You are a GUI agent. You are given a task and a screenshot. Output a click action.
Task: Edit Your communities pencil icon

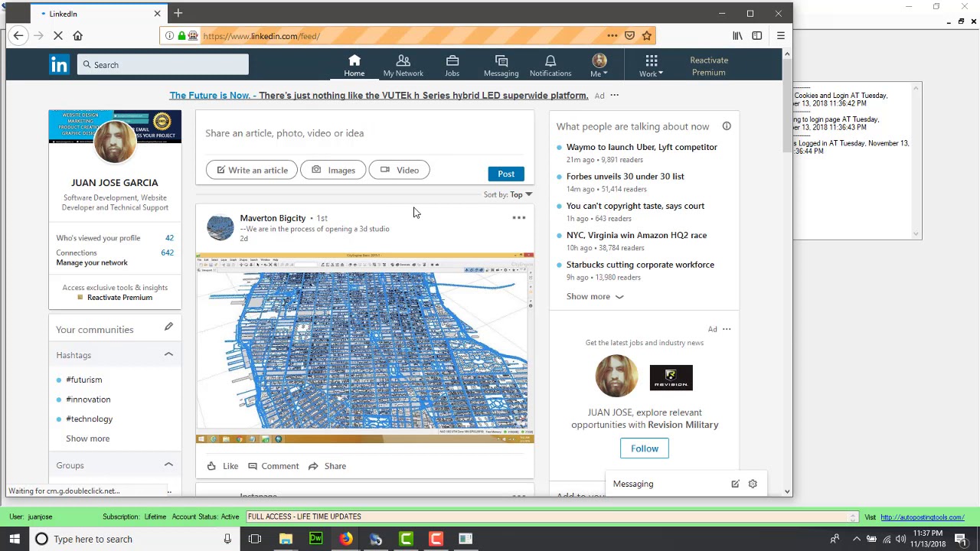[x=168, y=327]
